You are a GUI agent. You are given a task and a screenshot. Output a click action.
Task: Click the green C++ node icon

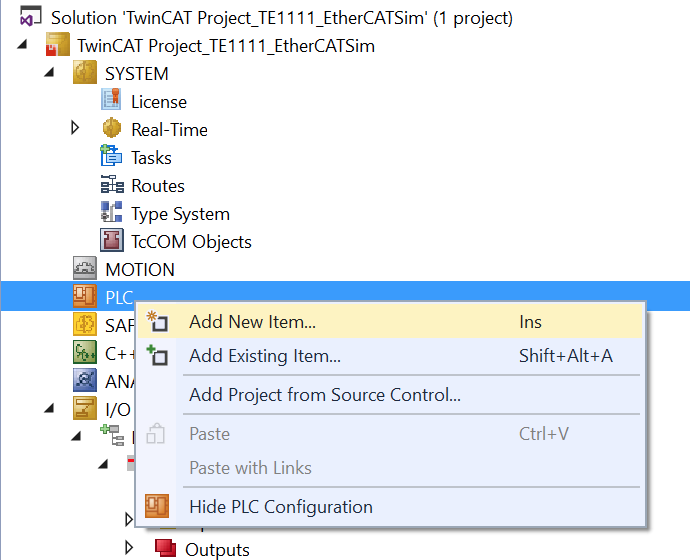84,352
